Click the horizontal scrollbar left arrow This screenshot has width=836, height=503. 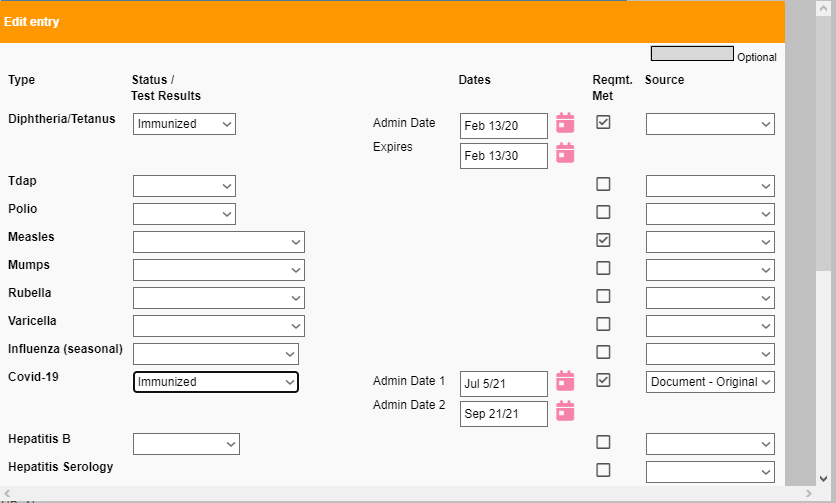click(x=7, y=493)
